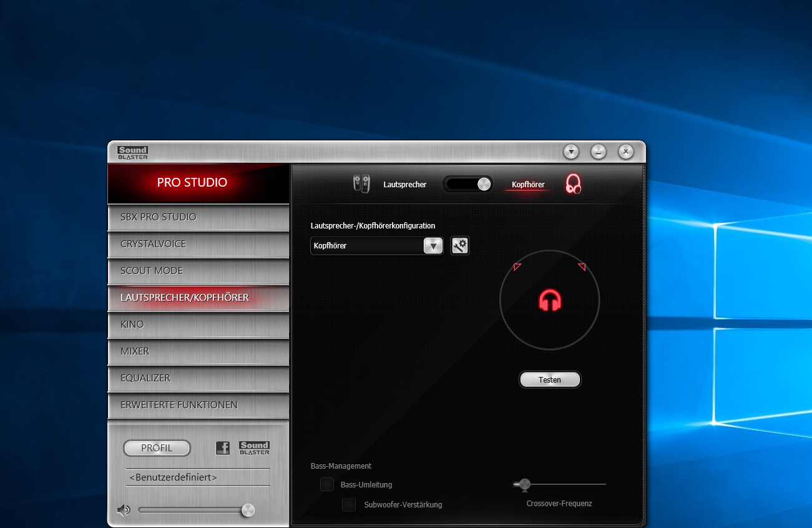812x528 pixels.
Task: Open the KINO section
Action: pos(198,325)
